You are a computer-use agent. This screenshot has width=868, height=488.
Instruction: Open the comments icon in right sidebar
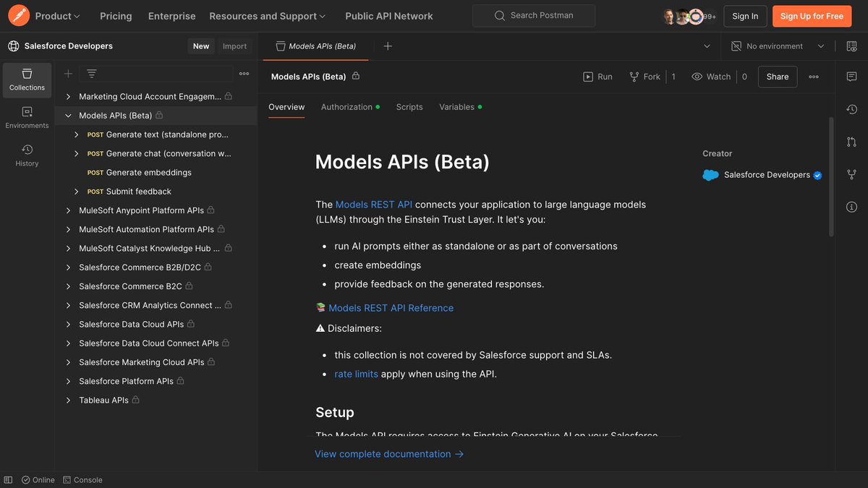851,77
